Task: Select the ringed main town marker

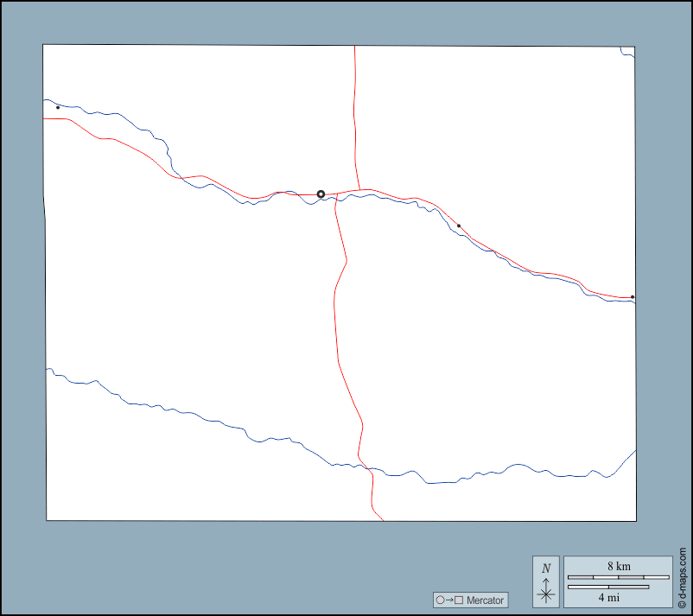Action: (321, 194)
